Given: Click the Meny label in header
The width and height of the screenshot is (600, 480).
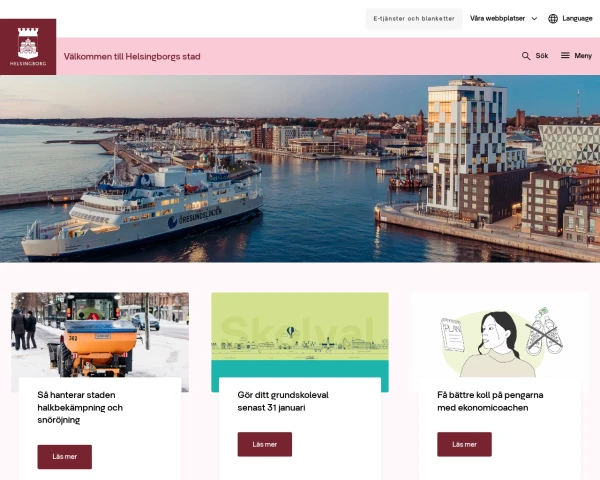Looking at the screenshot, I should pos(583,56).
